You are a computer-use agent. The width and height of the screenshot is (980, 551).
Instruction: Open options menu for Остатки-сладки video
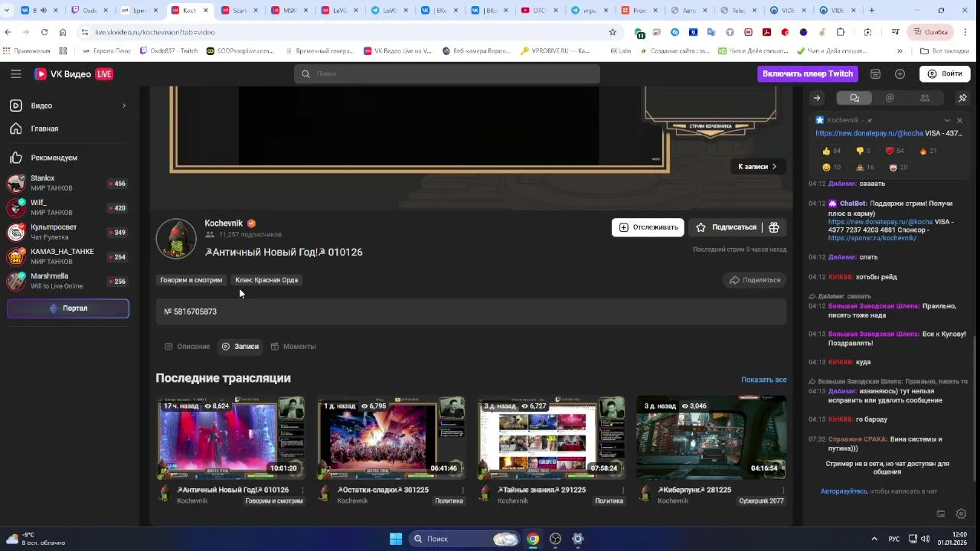462,491
